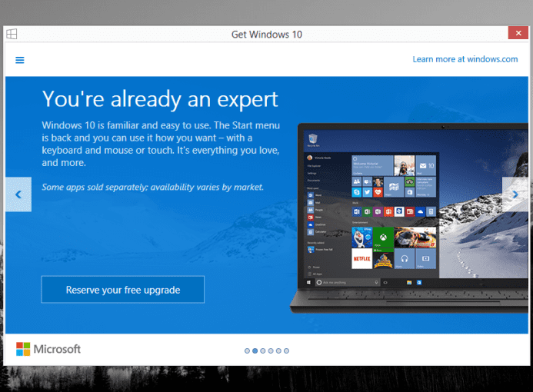Close the Get Windows 10 window

click(518, 33)
